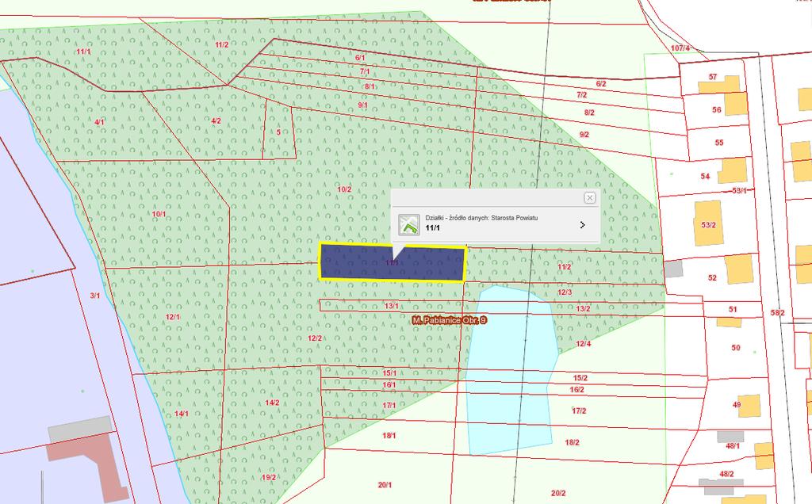The image size is (812, 504).
Task: Select residential parcel label 49
Action: 737,405
